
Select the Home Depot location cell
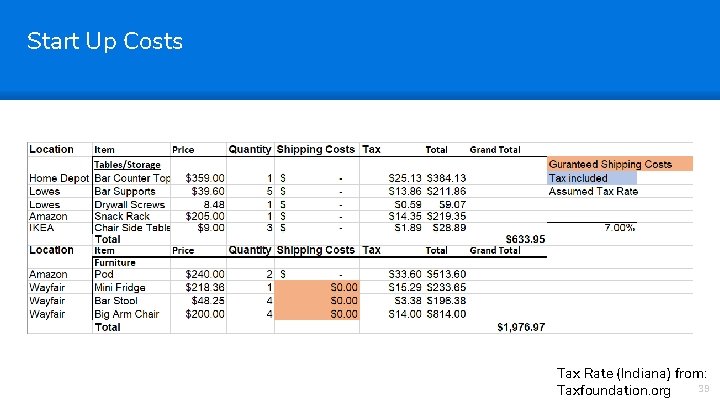tap(59, 178)
